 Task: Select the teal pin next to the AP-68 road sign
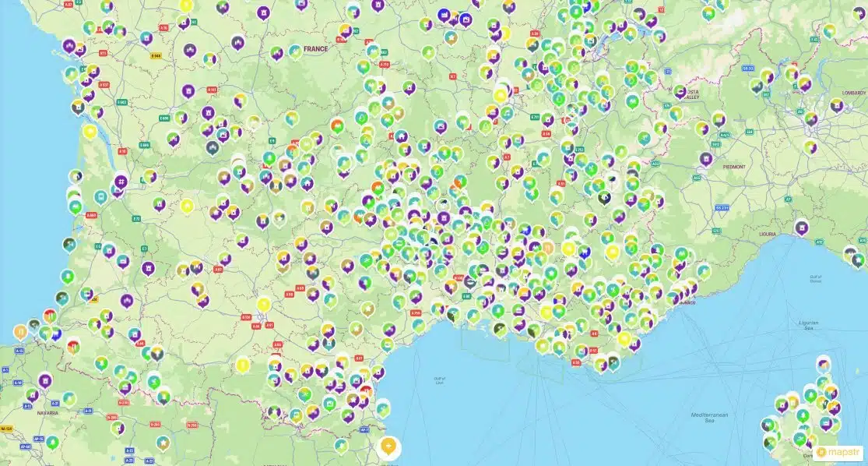tap(52, 442)
